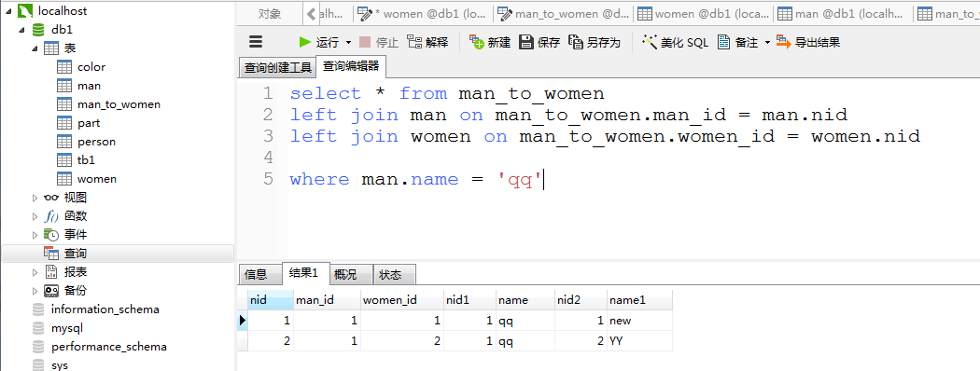Viewport: 980px width, 371px height.
Task: Collapse the db1 database node
Action: pos(22,30)
